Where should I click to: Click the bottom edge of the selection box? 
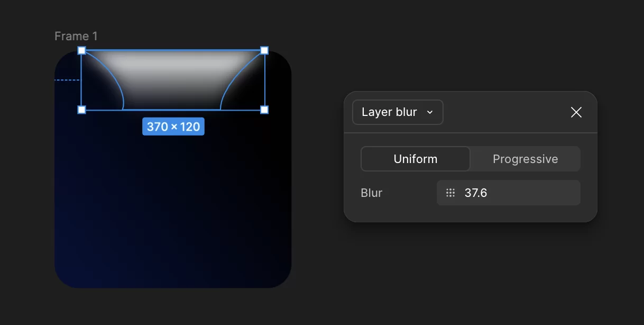(173, 110)
